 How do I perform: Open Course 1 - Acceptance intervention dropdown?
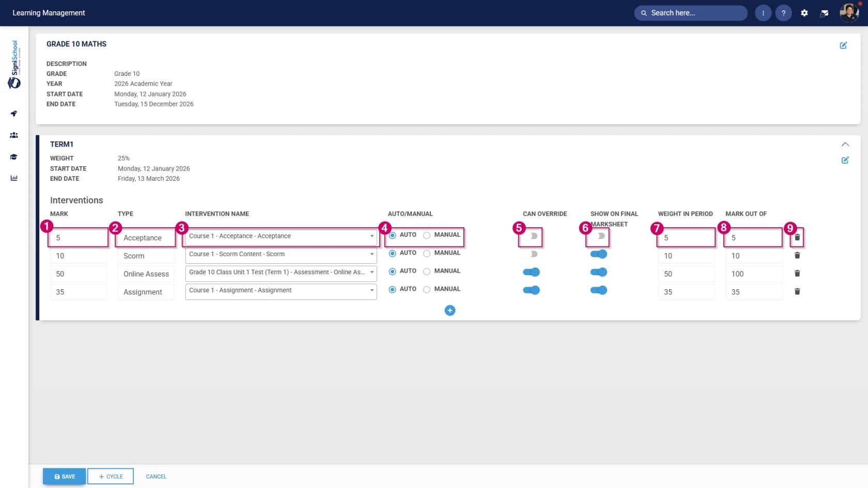(281, 237)
